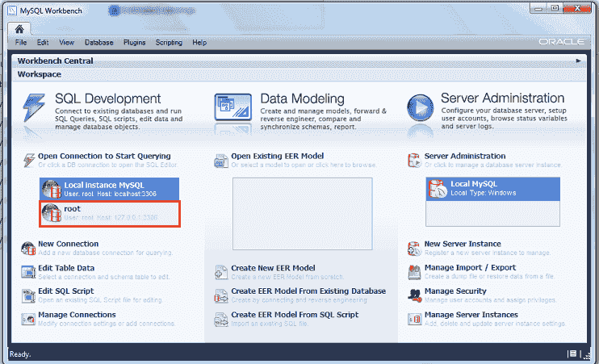Click Create EER Model From Existing Database link
This screenshot has width=599, height=364.
coord(308,291)
